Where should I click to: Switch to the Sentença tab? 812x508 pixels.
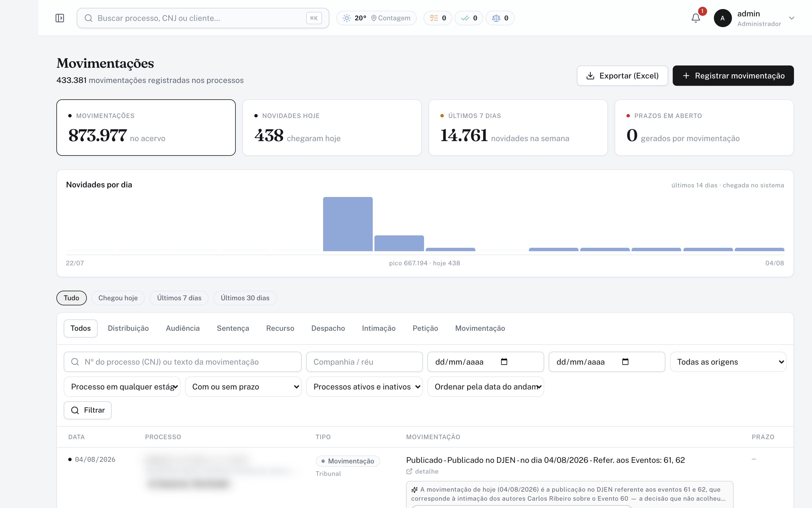tap(233, 328)
